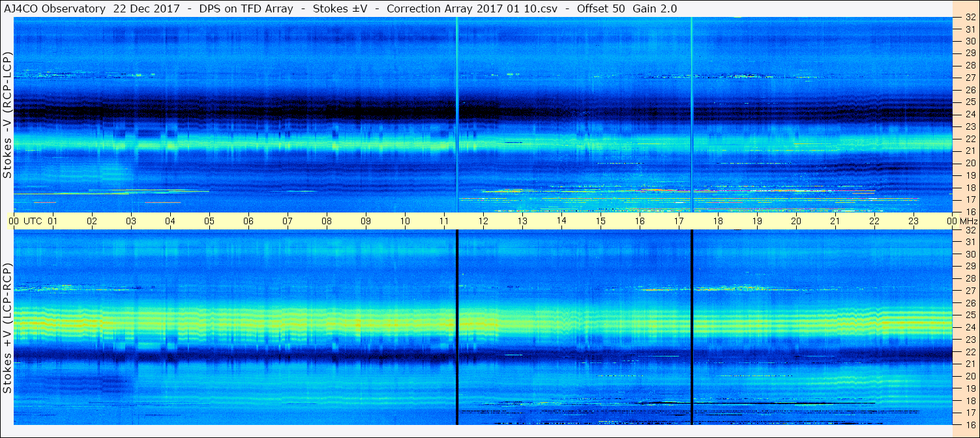Click the 12 hour mark on UTC axis
This screenshot has width=980, height=438.
(x=483, y=221)
